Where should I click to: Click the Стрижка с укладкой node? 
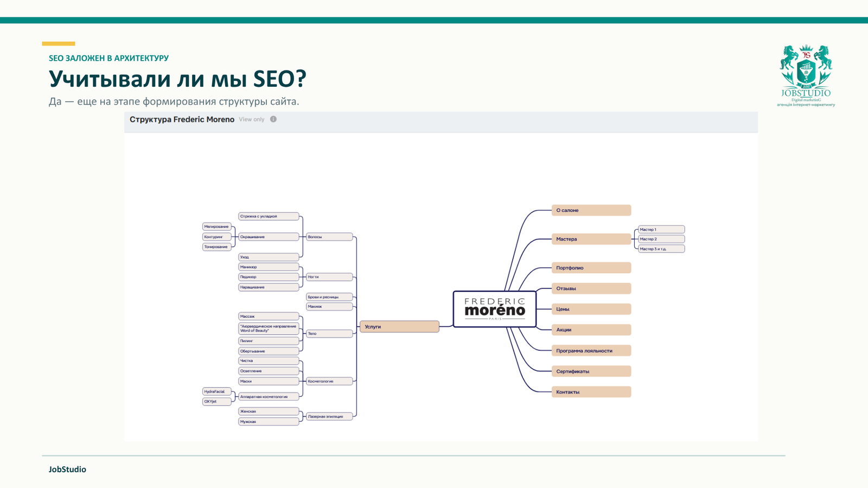(269, 216)
